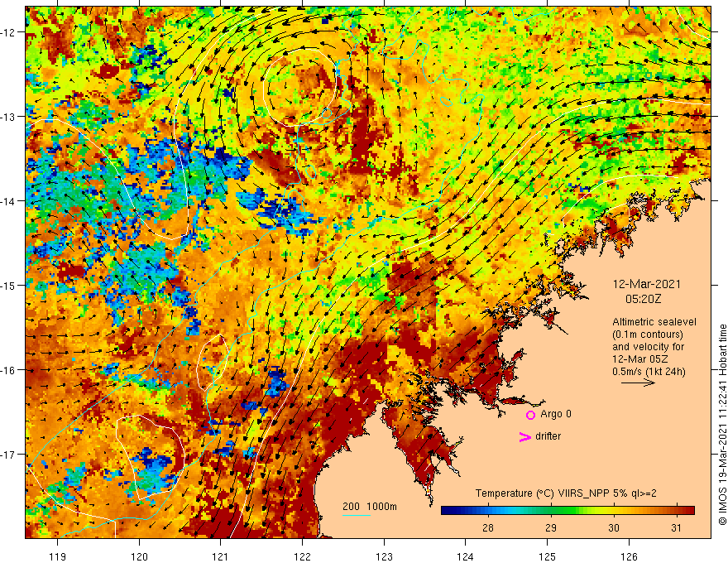Click the 'Altimetric sealevel' caption line
The width and height of the screenshot is (728, 563).
(654, 322)
